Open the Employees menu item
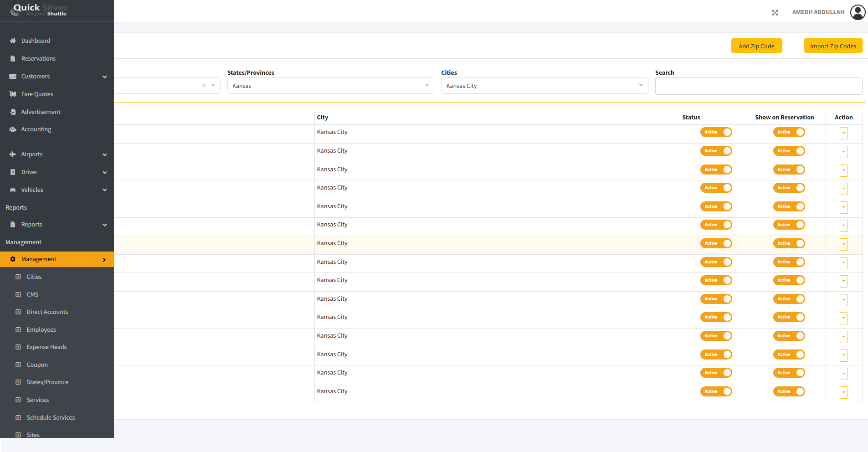Viewport: 868px width, 452px height. click(x=41, y=330)
